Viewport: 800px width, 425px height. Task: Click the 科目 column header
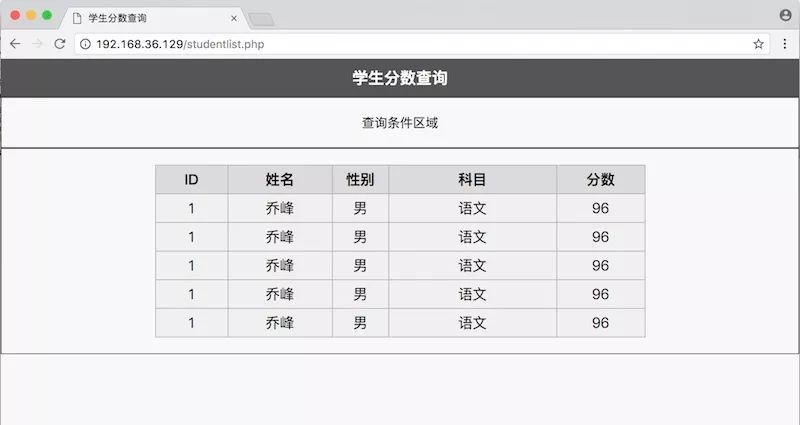tap(472, 180)
